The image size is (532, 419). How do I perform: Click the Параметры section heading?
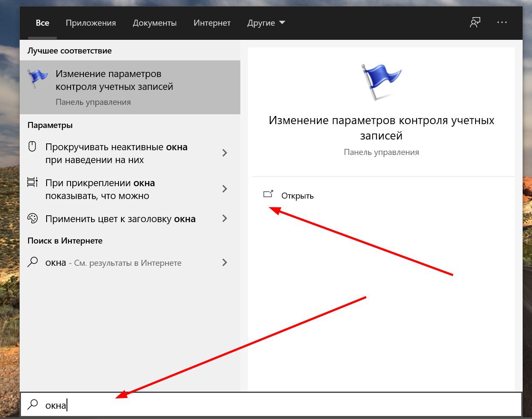click(x=50, y=125)
